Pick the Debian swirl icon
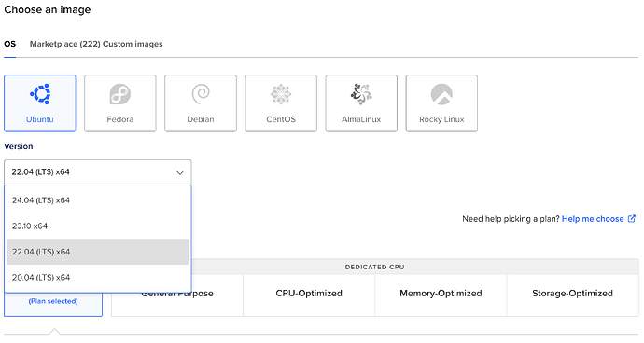 click(x=201, y=94)
